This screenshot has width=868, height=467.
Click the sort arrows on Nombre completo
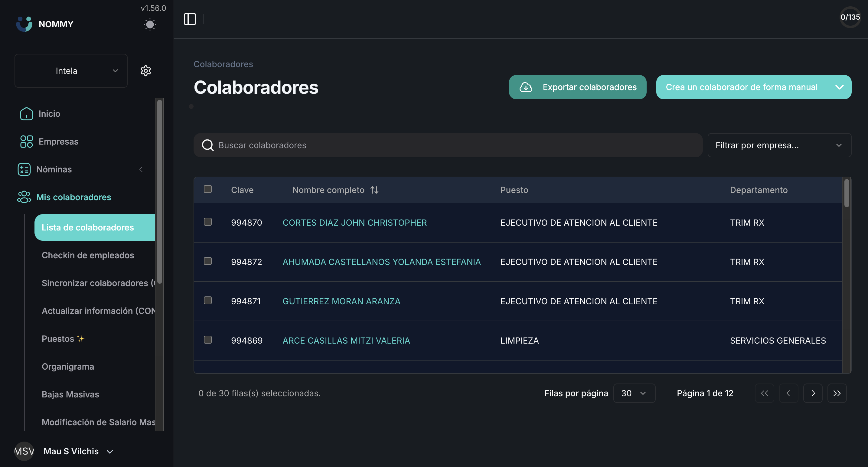(x=374, y=190)
